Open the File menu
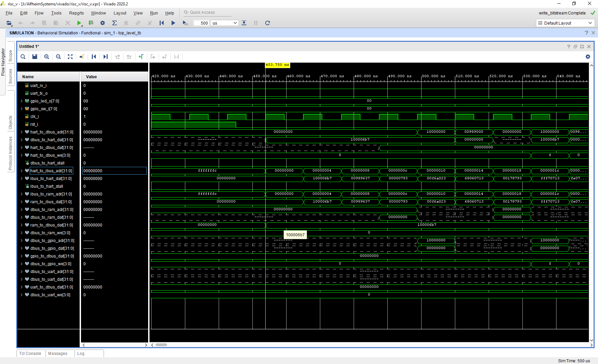598x364 pixels. pos(9,13)
